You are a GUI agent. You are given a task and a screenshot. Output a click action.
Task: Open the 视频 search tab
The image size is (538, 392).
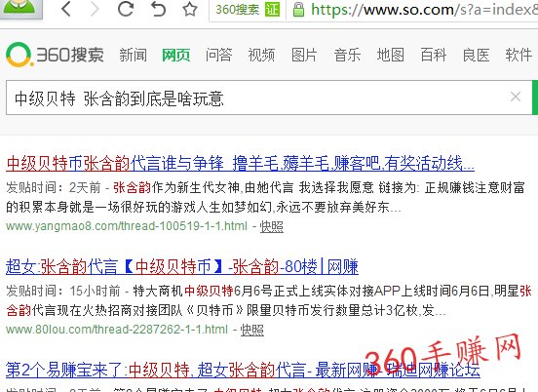click(x=261, y=55)
